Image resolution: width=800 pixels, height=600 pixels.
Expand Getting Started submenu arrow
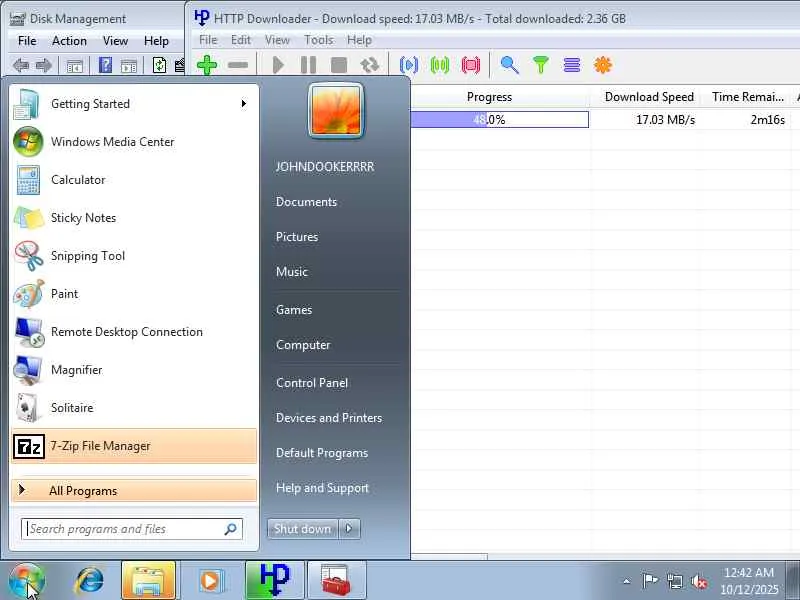point(244,104)
